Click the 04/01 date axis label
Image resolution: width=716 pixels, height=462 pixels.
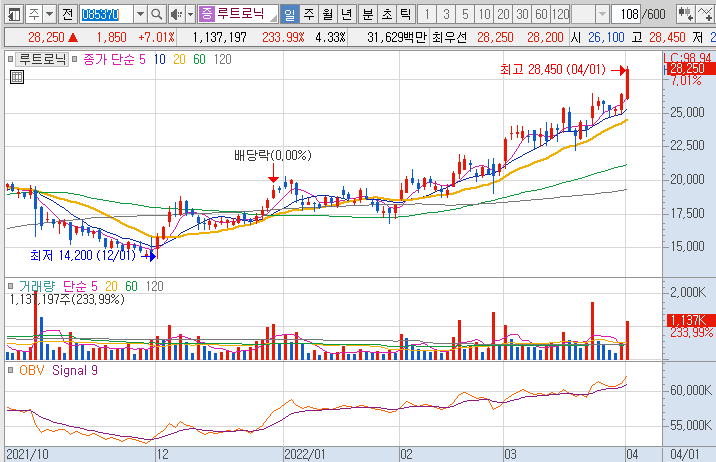click(685, 455)
